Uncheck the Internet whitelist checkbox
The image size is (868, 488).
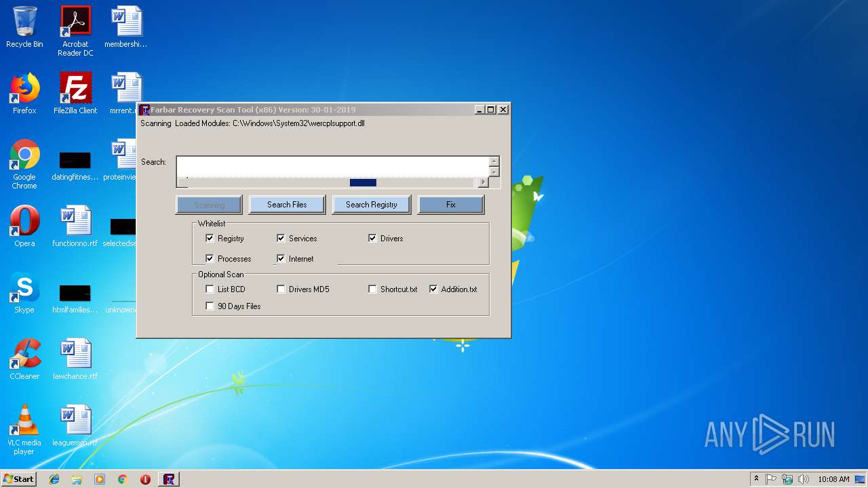point(281,259)
